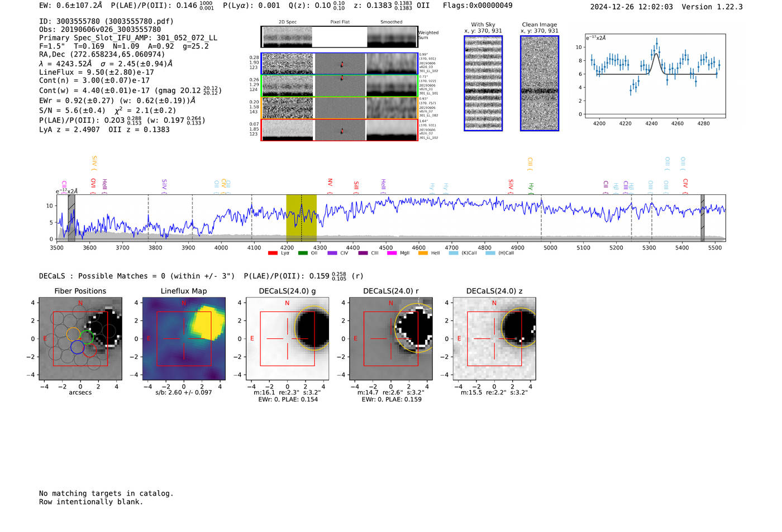Click the Flags:0x00000049 text
The image size is (782, 532).
point(478,6)
